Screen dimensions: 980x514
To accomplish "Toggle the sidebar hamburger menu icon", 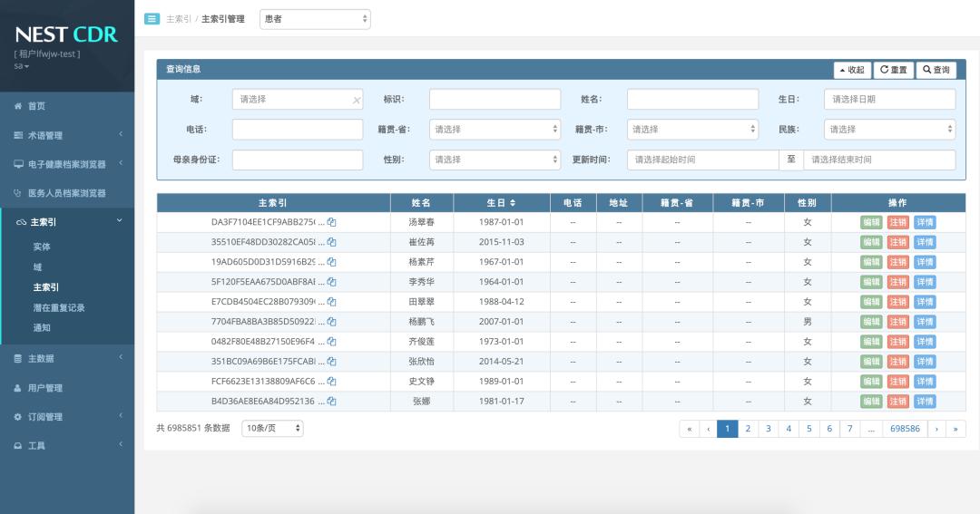I will [152, 19].
